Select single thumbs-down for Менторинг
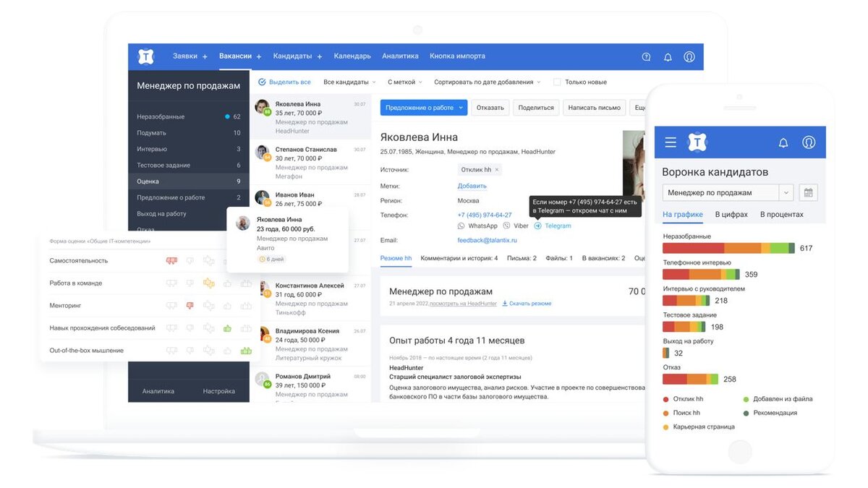The height and width of the screenshot is (488, 868). (190, 306)
